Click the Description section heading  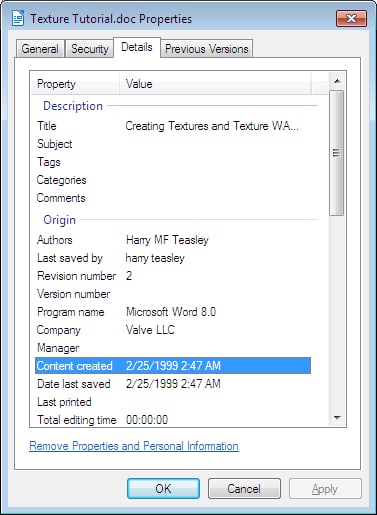click(x=73, y=106)
